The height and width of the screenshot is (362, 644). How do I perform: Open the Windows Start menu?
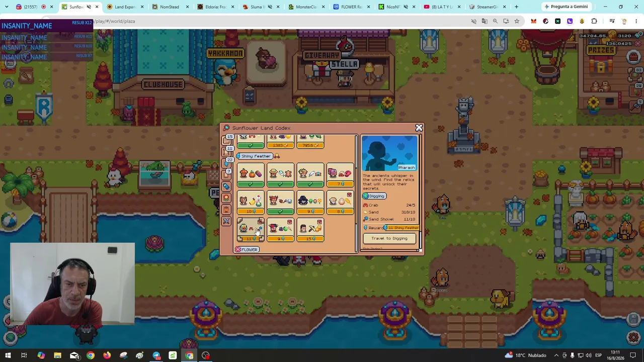pyautogui.click(x=8, y=355)
